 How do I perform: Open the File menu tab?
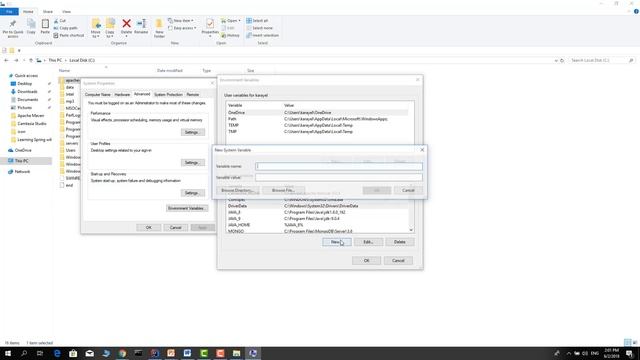[x=9, y=11]
